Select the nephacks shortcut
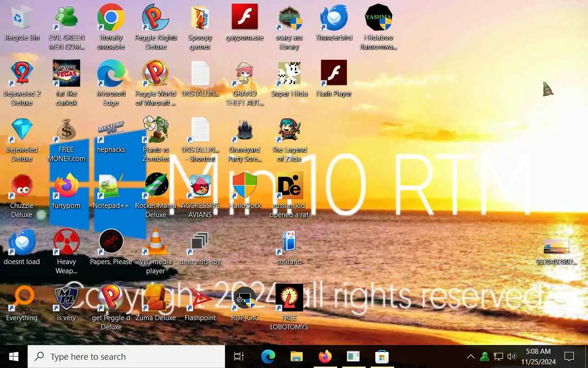The width and height of the screenshot is (588, 368). click(x=111, y=130)
